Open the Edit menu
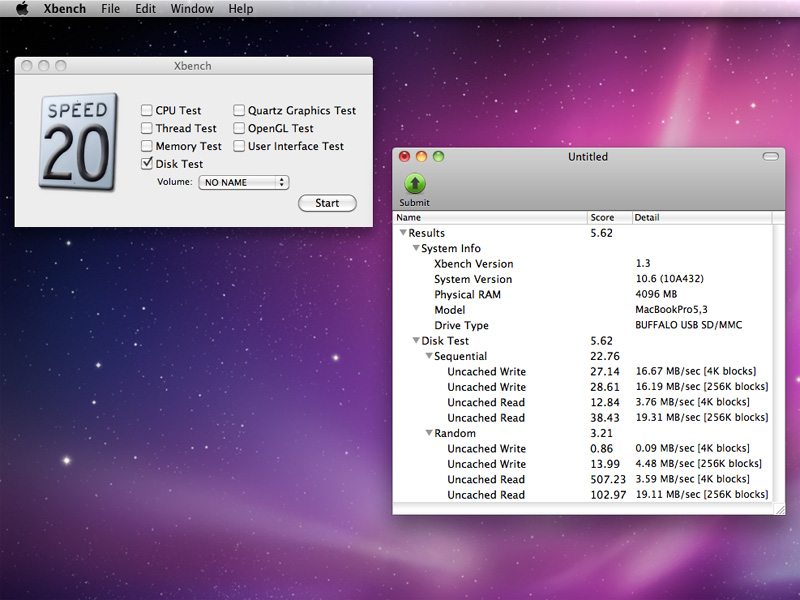 click(145, 9)
